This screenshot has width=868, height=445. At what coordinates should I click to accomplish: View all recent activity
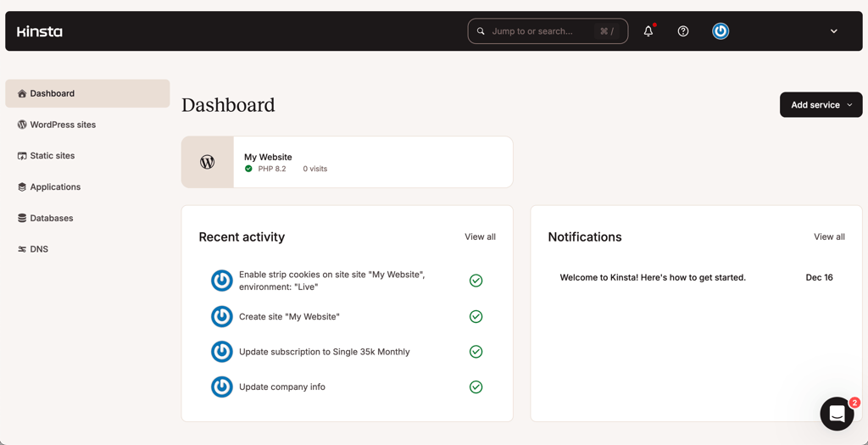coord(480,236)
